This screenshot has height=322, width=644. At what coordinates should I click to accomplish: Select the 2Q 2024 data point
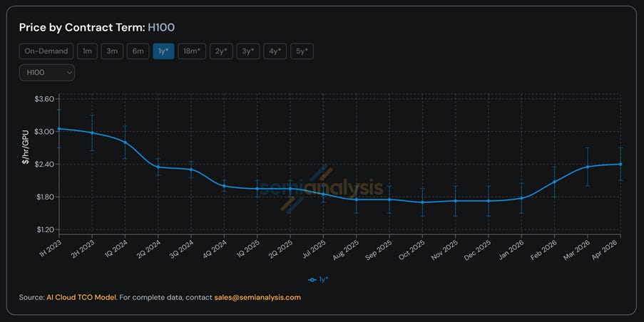click(158, 167)
